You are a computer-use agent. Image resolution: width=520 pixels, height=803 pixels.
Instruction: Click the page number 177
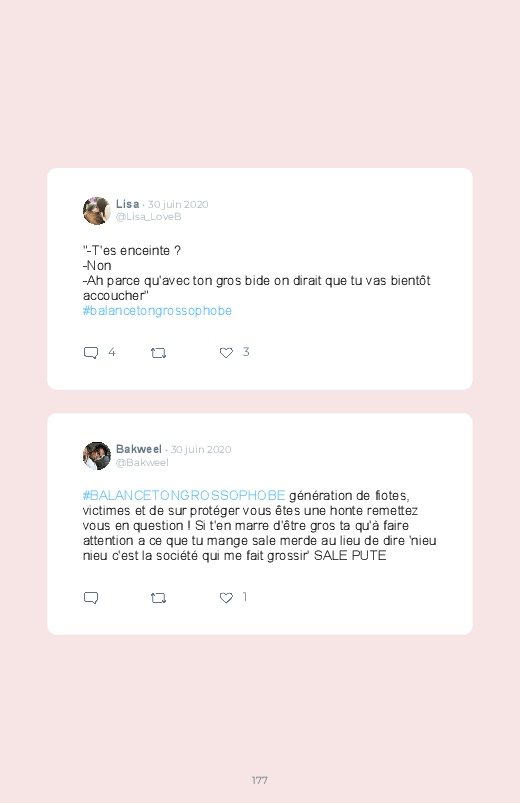[x=260, y=780]
